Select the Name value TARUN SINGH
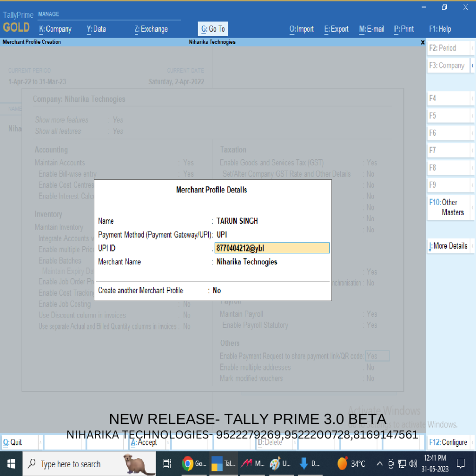Screen dimensions: 476x476 237,221
